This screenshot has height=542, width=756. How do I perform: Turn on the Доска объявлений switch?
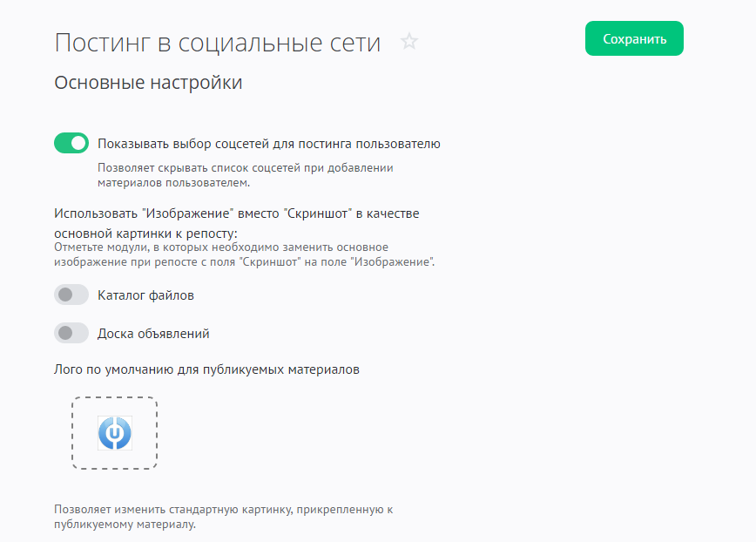[x=71, y=333]
